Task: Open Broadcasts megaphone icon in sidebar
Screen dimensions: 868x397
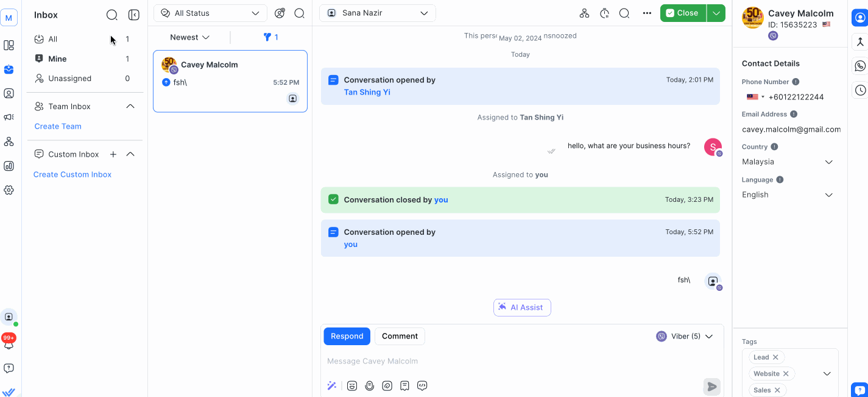Action: [9, 117]
